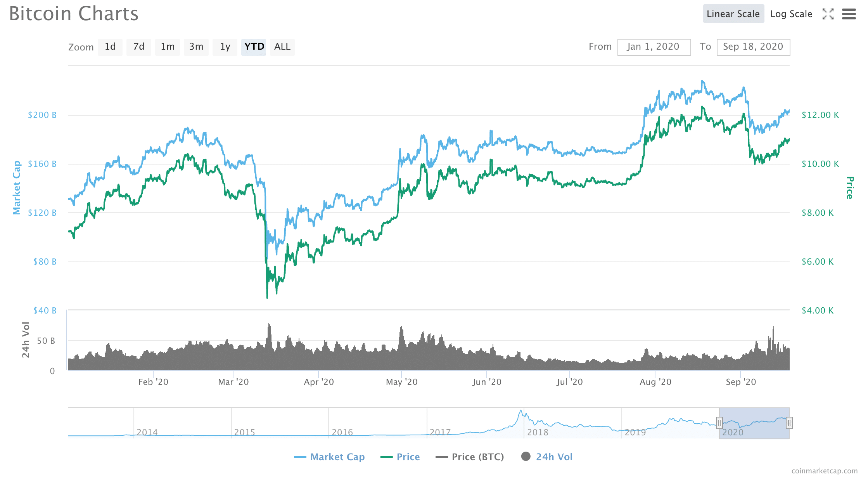Toggle Price series in legend
The height and width of the screenshot is (485, 868).
click(x=401, y=457)
